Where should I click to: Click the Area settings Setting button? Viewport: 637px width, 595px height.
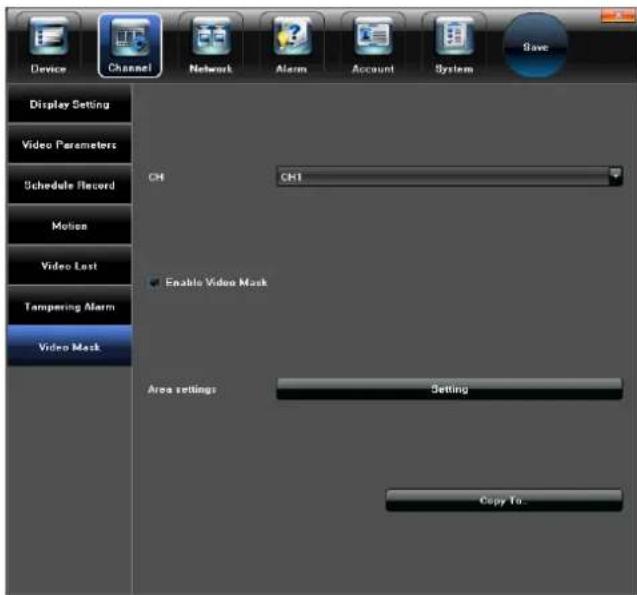tap(449, 389)
